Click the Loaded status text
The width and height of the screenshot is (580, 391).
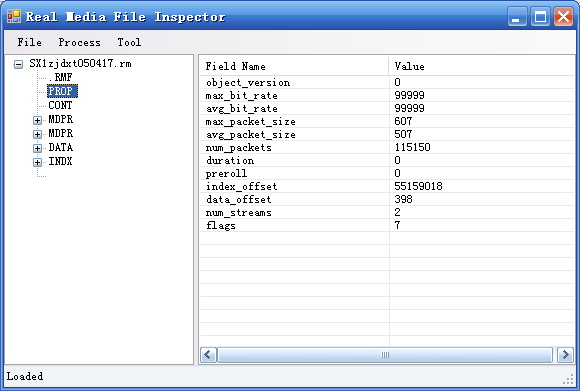(25, 376)
